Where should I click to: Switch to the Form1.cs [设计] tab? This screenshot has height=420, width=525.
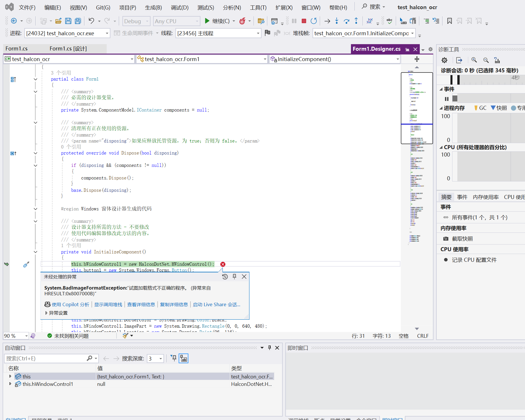pos(68,49)
